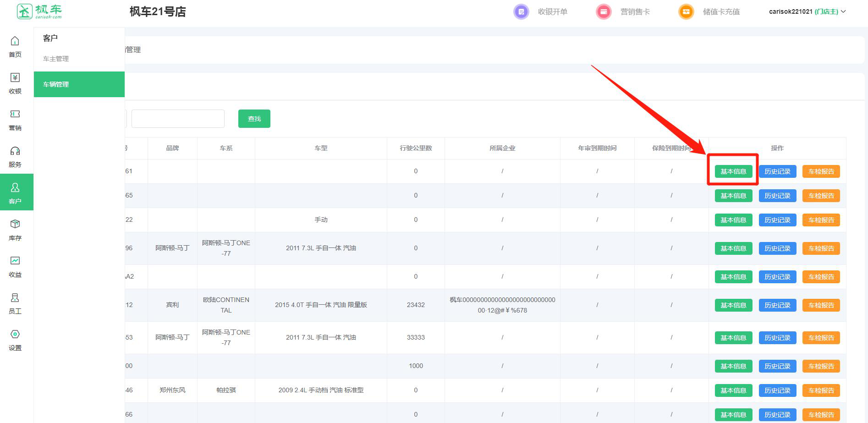Viewport: 868px width, 423px height.
Task: Click 车检报告 in the 宾利 row
Action: point(821,305)
